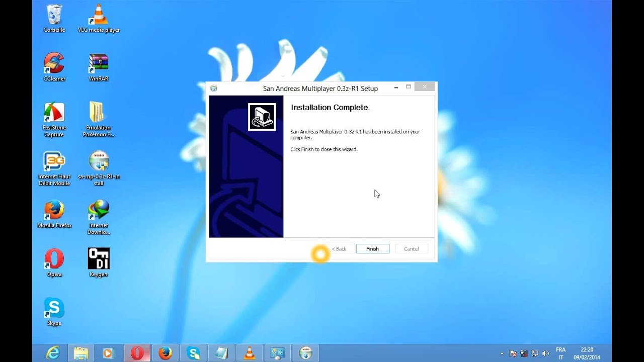
Task: Select the Keygen desktop icon
Action: click(99, 263)
